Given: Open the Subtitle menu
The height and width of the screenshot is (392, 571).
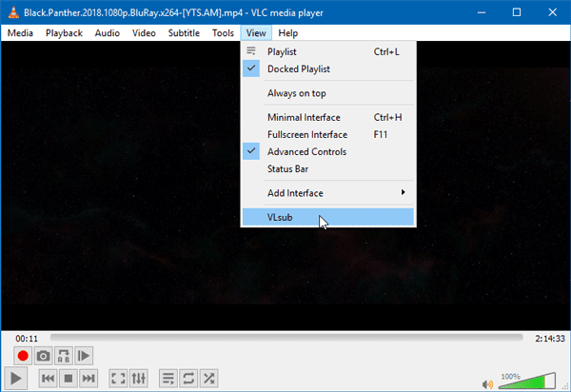Looking at the screenshot, I should 184,32.
